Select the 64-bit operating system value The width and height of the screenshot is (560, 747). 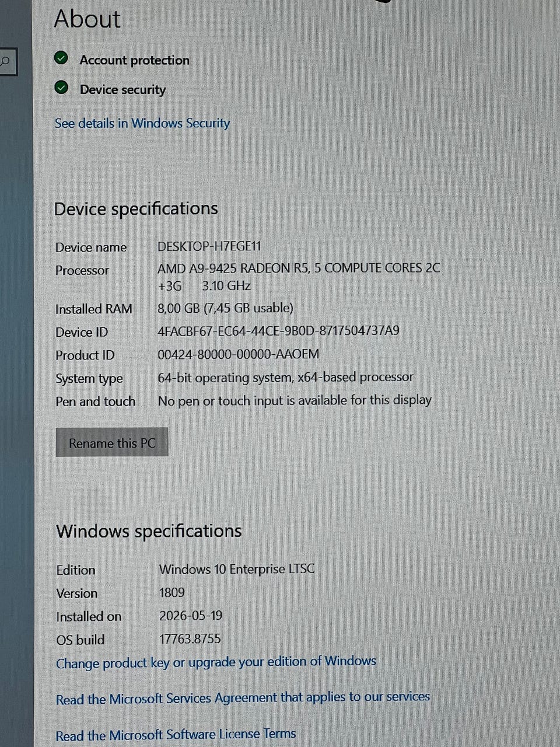click(285, 378)
